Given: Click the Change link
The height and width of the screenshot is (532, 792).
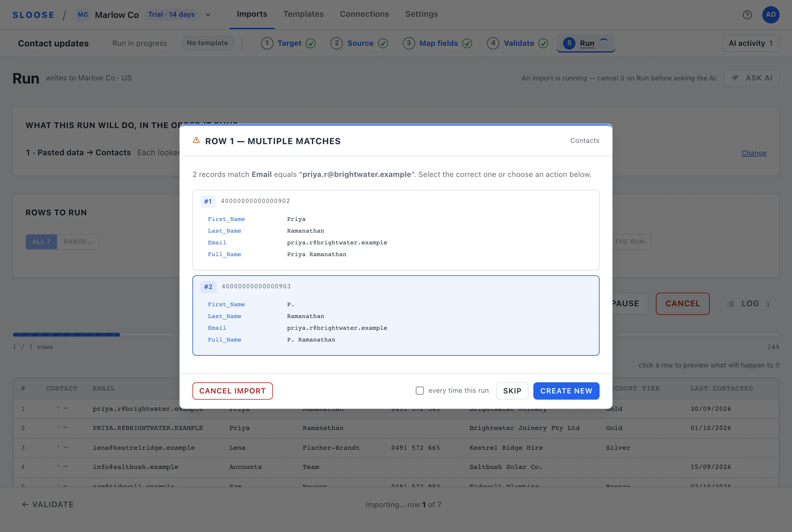Looking at the screenshot, I should (x=754, y=153).
